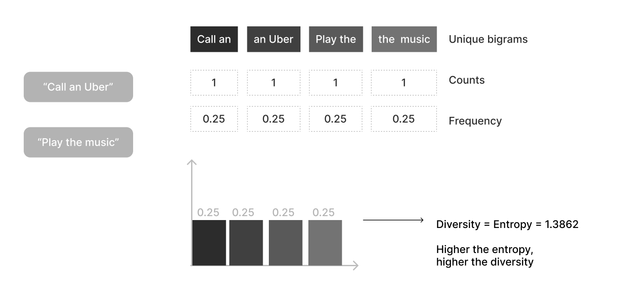This screenshot has height=282, width=644.
Task: Click the vertical axis arrowhead of the chart
Action: tap(192, 162)
